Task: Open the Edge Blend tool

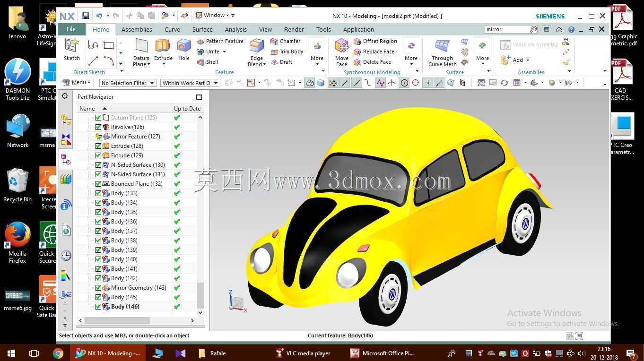Action: pos(257,52)
